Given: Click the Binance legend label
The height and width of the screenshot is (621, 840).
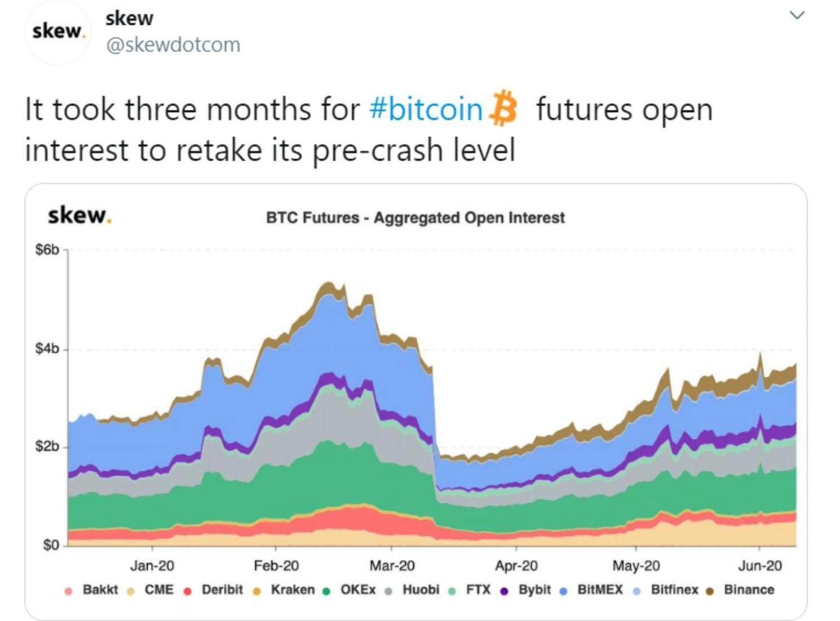Looking at the screenshot, I should point(749,589).
